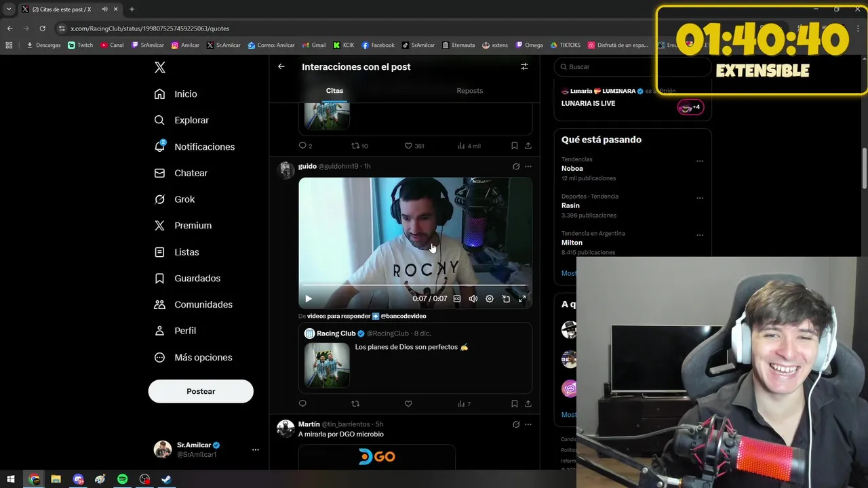The width and height of the screenshot is (868, 488).
Task: Open Grok explain icon on guido's post
Action: pos(516,166)
